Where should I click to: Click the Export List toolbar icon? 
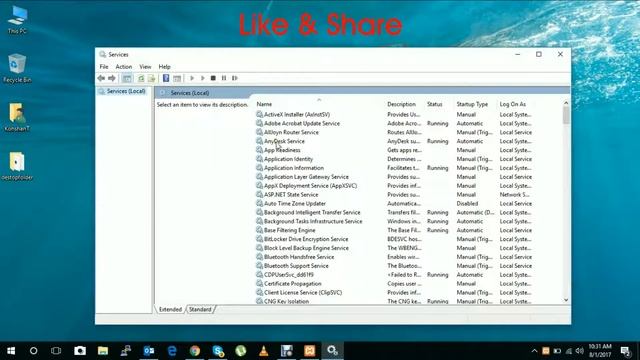click(x=151, y=78)
